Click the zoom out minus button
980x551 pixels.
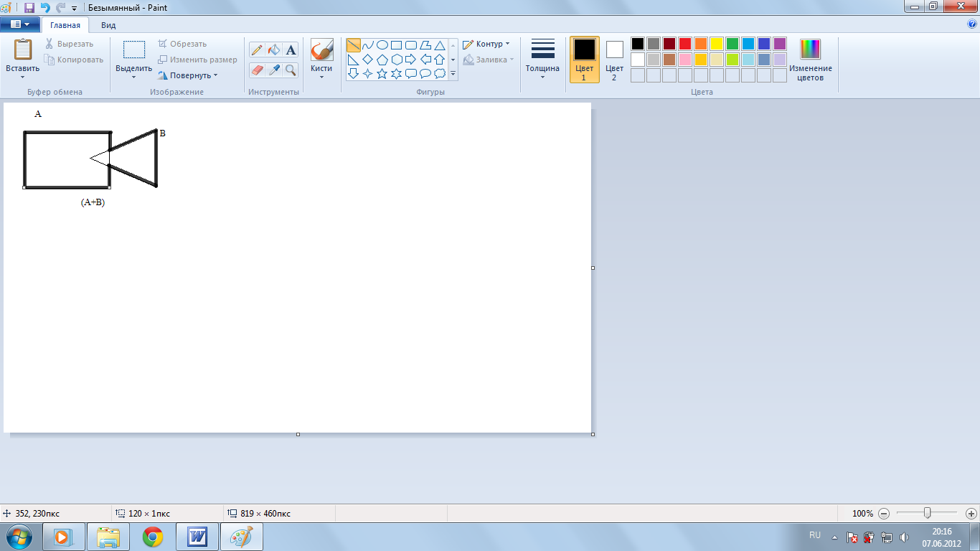884,514
